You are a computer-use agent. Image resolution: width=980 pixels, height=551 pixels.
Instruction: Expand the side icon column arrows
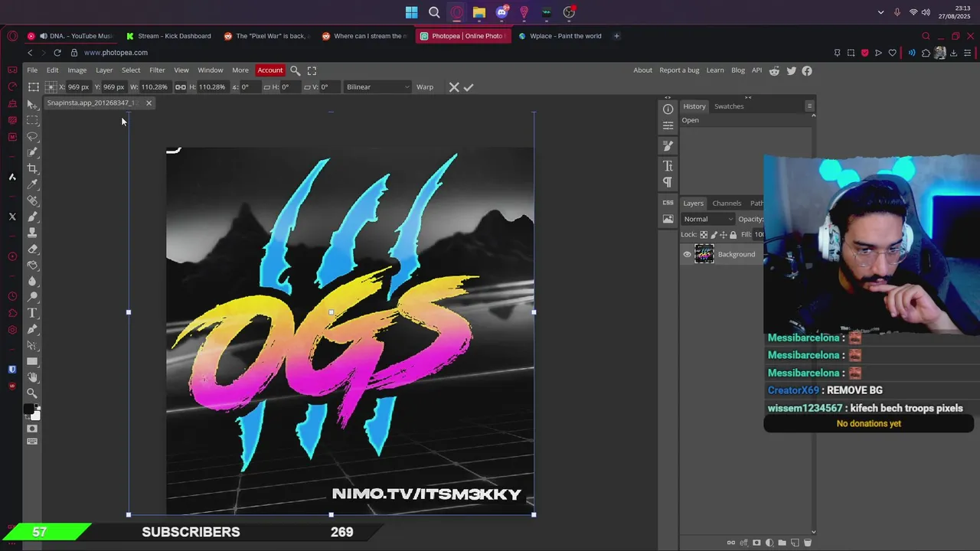coord(668,97)
